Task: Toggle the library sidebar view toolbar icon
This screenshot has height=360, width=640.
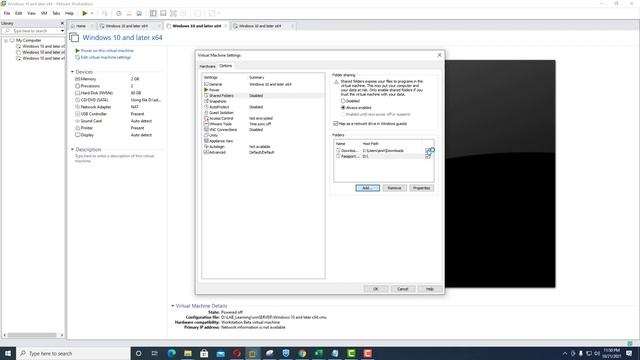Action: click(153, 13)
